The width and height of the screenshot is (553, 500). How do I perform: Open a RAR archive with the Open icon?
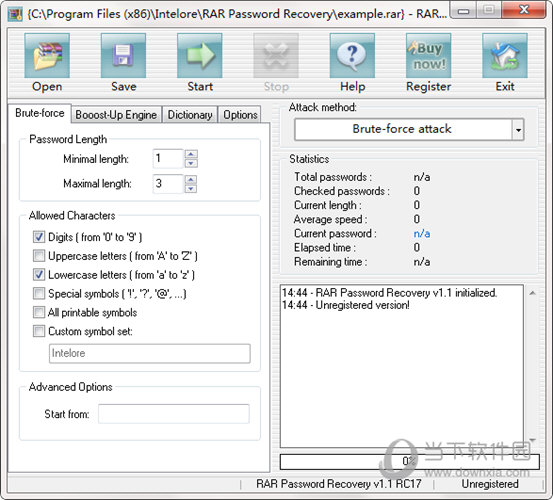pos(47,55)
